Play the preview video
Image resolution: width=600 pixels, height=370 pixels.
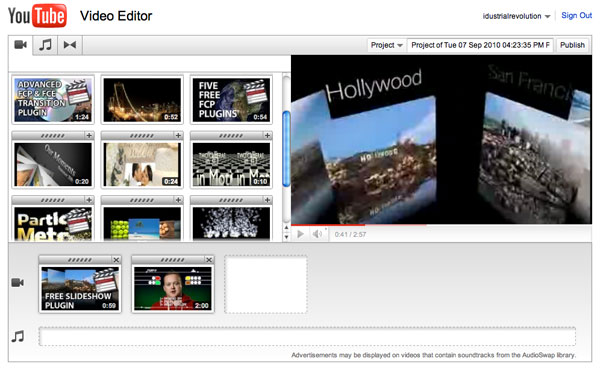(300, 234)
